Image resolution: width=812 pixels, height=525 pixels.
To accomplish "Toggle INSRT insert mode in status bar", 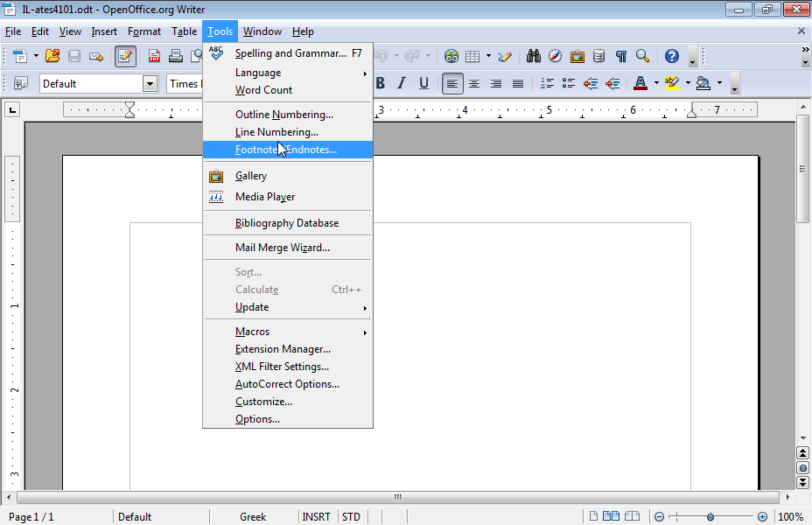I will 316,517.
